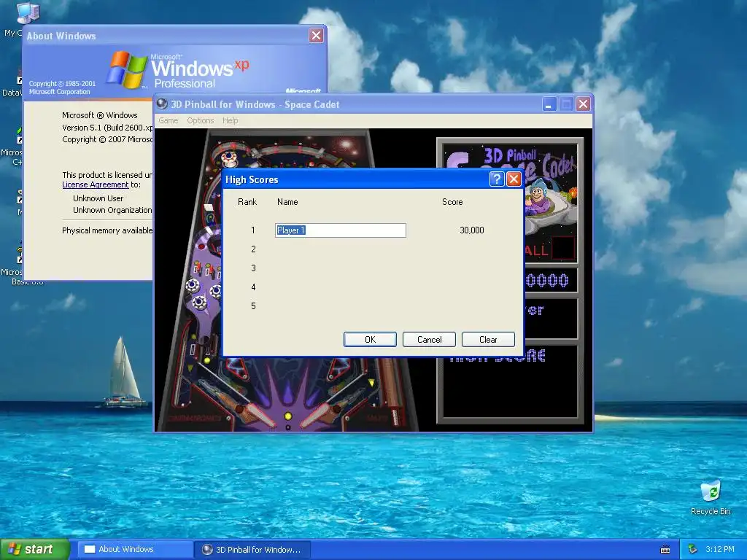Click Cancel in the High Scores dialog
This screenshot has height=560, width=747.
coord(429,340)
